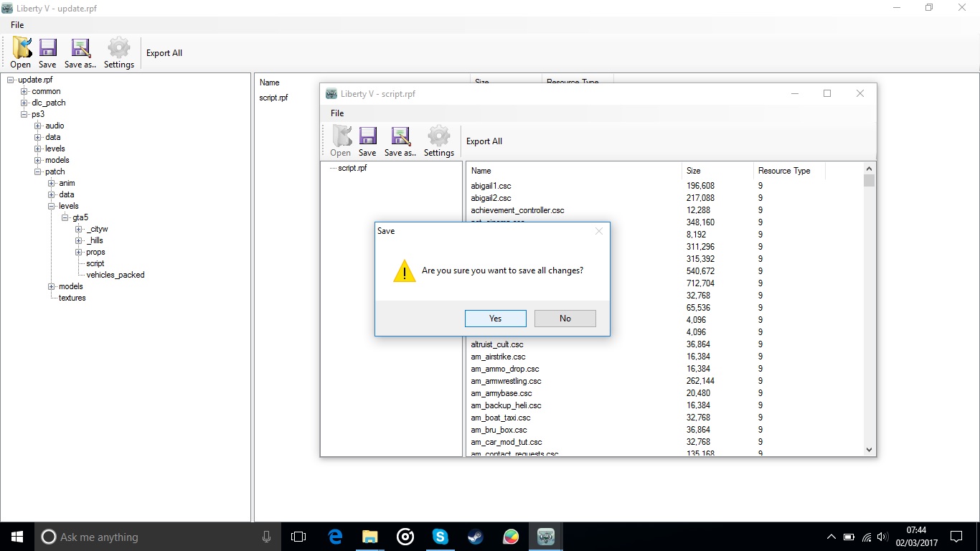Image resolution: width=980 pixels, height=551 pixels.
Task: Open Settings gear in main window toolbar
Action: pos(118,49)
